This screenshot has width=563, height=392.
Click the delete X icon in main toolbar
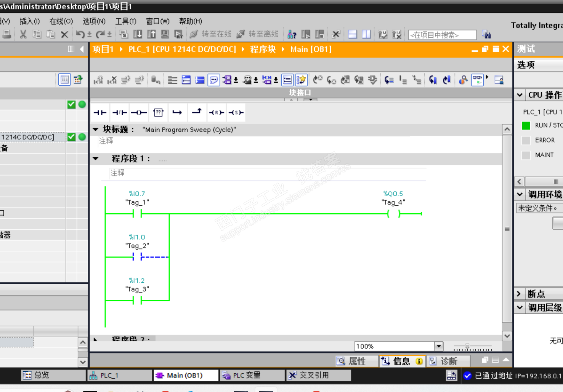coord(64,34)
